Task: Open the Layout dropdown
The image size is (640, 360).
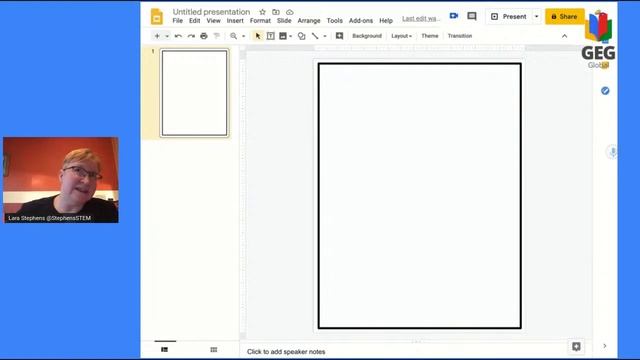Action: [x=402, y=36]
